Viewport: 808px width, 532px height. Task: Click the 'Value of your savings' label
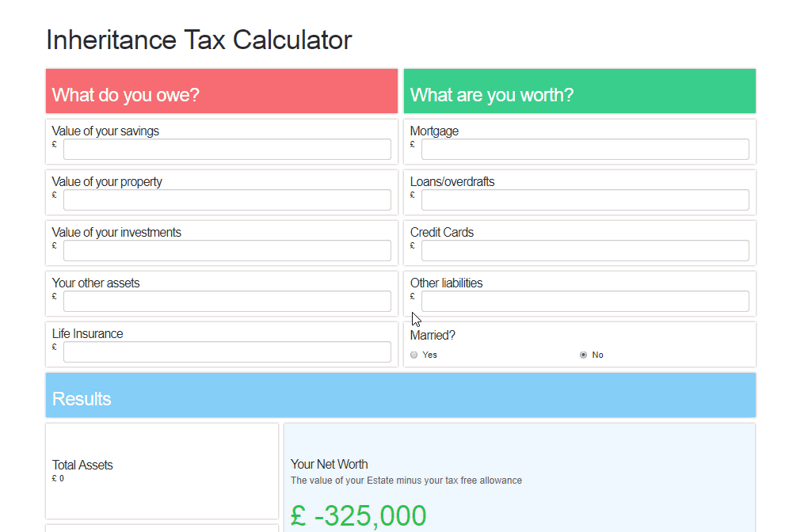105,131
